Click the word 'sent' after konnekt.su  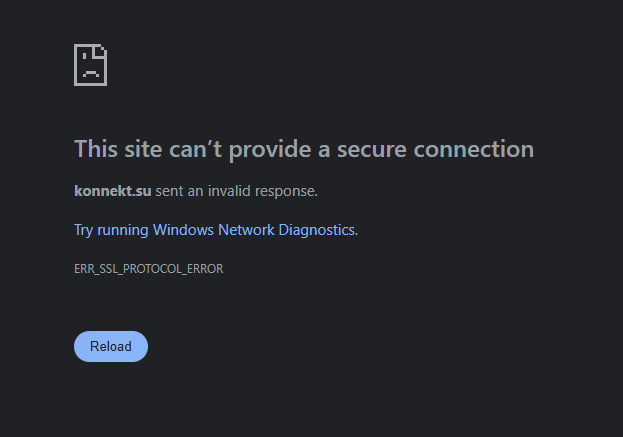pos(169,191)
